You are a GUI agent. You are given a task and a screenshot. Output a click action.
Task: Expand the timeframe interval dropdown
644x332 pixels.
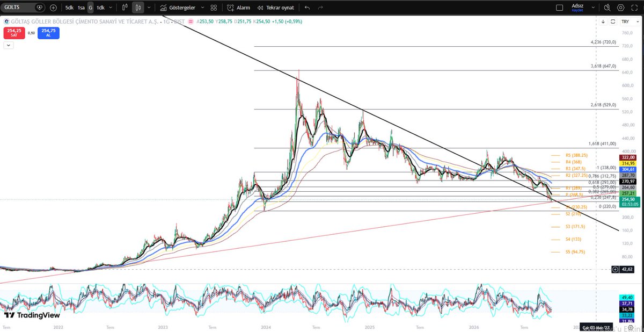tap(111, 8)
